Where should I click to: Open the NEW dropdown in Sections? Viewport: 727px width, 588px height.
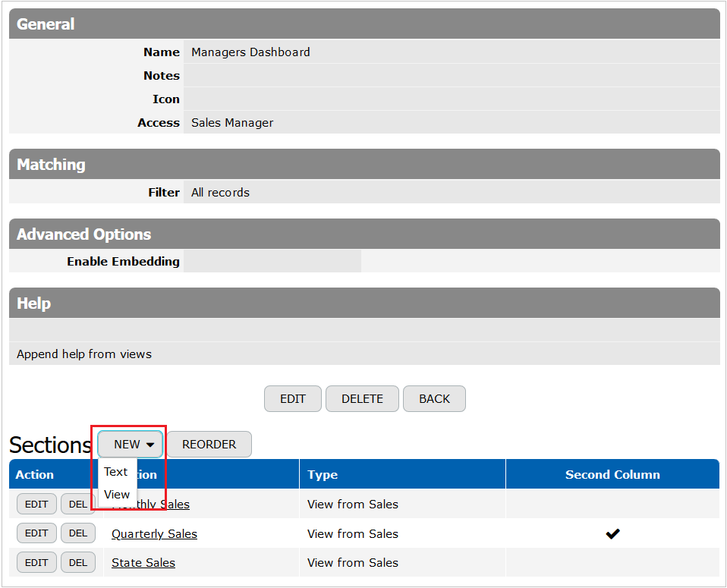pyautogui.click(x=131, y=445)
